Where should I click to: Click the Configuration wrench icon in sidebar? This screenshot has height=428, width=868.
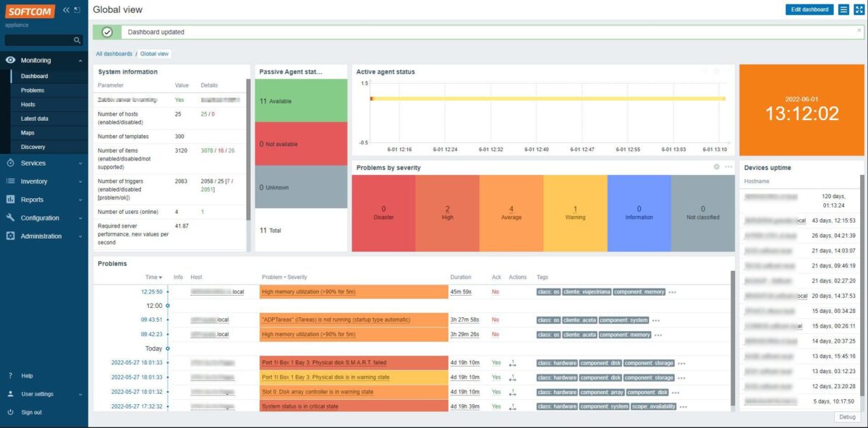click(10, 218)
